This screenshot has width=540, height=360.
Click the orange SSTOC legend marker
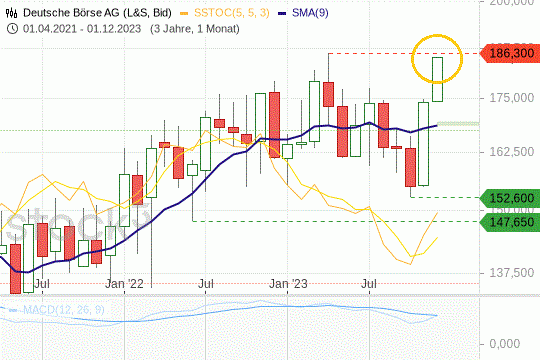click(x=184, y=13)
